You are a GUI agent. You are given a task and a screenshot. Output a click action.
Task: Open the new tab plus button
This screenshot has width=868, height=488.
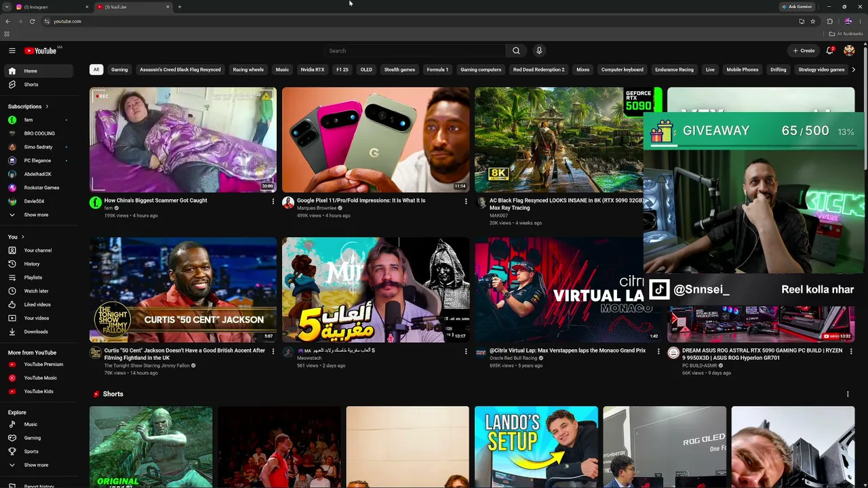pyautogui.click(x=180, y=7)
